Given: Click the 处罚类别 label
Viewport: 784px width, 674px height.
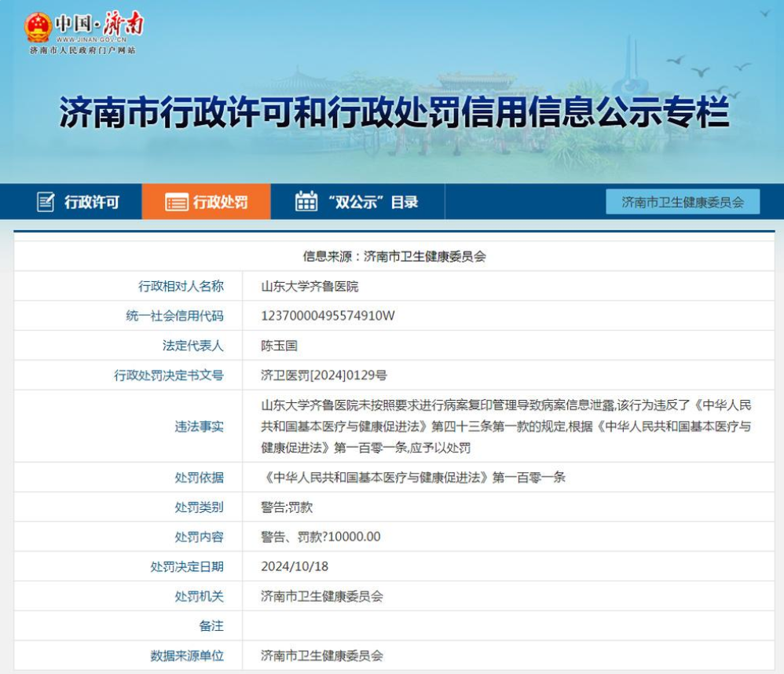Looking at the screenshot, I should (x=199, y=507).
